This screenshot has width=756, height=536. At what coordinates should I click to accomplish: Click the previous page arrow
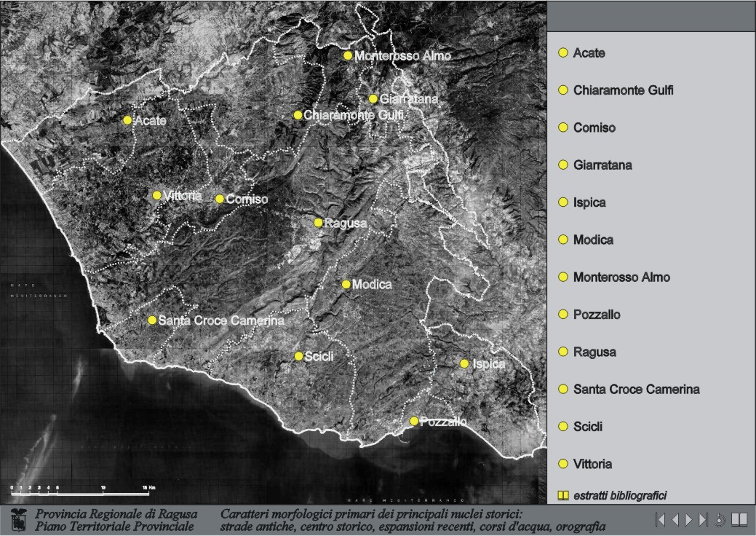coord(675,519)
